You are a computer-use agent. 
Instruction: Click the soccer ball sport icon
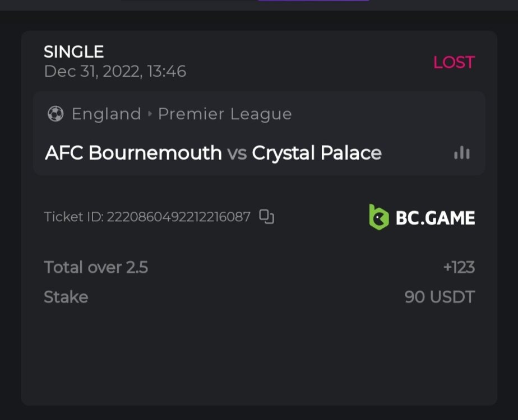(x=55, y=114)
